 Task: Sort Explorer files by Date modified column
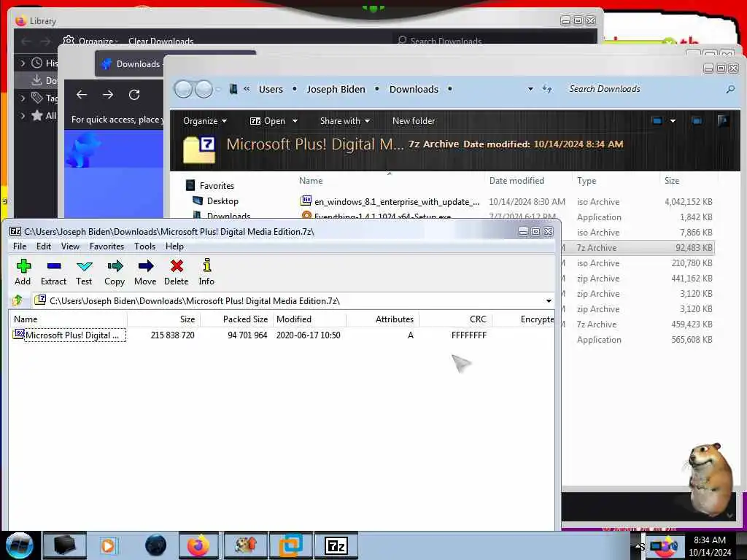pos(516,181)
